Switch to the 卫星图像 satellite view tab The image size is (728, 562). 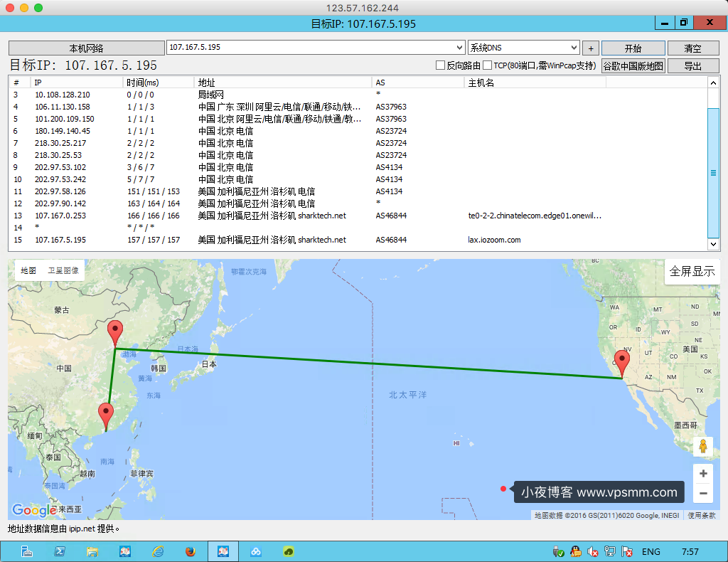coord(63,270)
